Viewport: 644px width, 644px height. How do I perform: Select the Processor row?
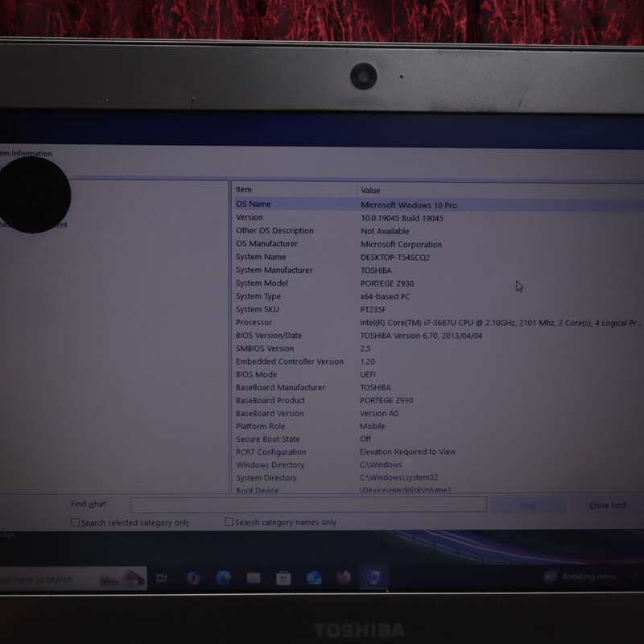coord(438,323)
